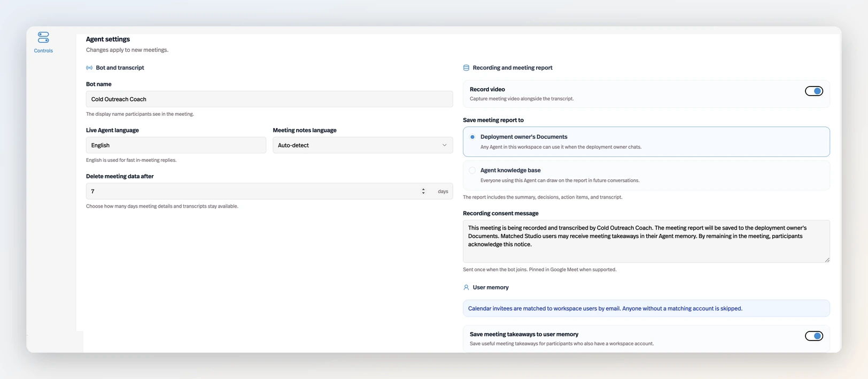Click the Recording consent message textarea
Screen dimensions: 868x379
click(646, 241)
